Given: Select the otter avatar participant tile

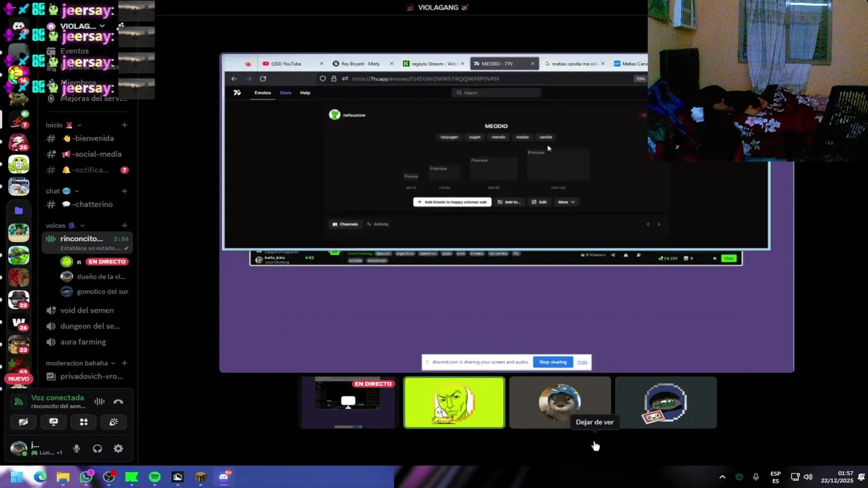Looking at the screenshot, I should pos(560,403).
